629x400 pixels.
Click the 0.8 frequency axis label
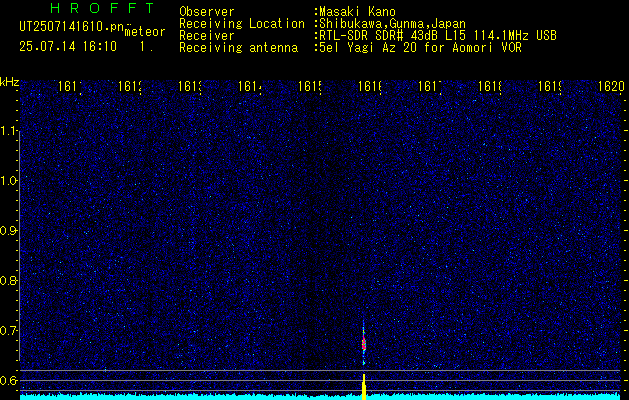point(9,280)
